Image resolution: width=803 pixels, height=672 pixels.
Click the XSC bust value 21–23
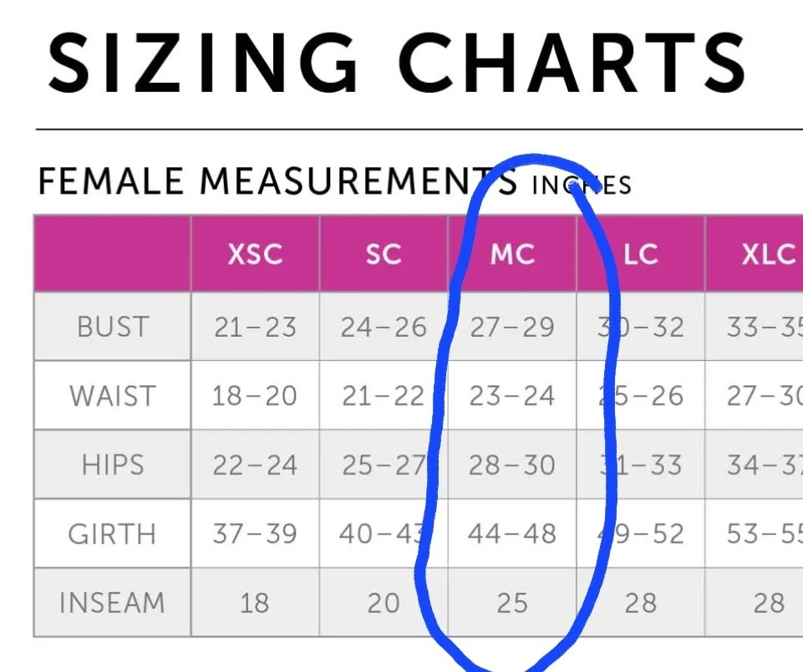click(255, 328)
